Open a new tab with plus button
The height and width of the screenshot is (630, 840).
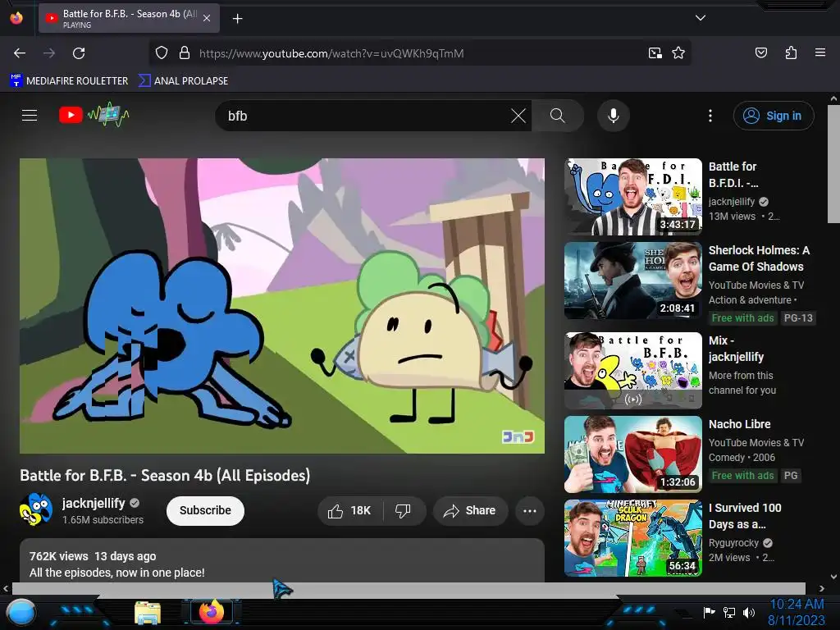pos(237,19)
